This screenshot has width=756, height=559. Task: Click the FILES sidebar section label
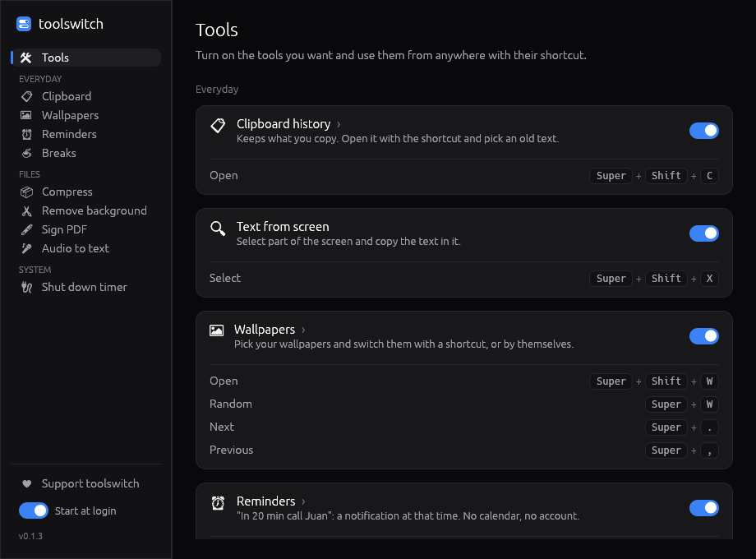tap(30, 174)
